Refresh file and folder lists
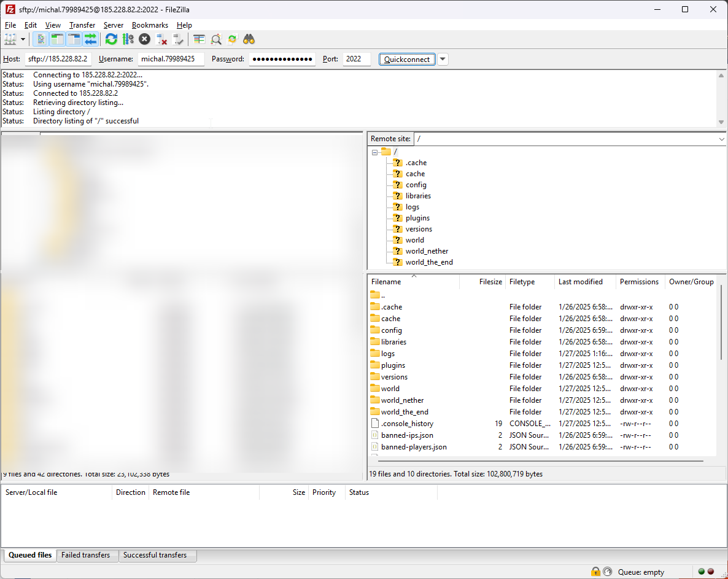Screen dimensions: 728x579 click(111, 39)
